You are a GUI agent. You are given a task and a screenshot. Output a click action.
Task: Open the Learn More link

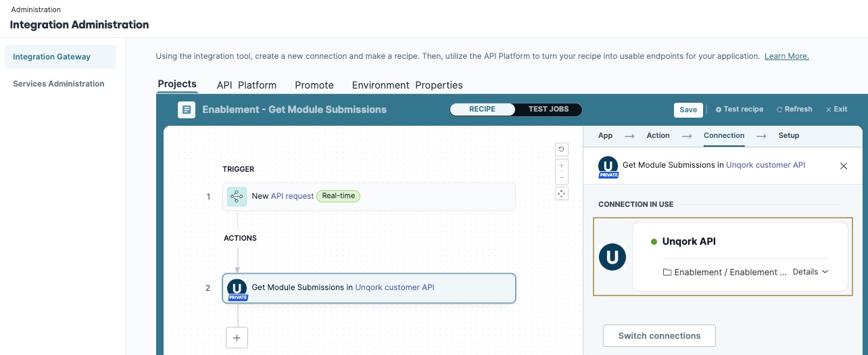[x=787, y=56]
